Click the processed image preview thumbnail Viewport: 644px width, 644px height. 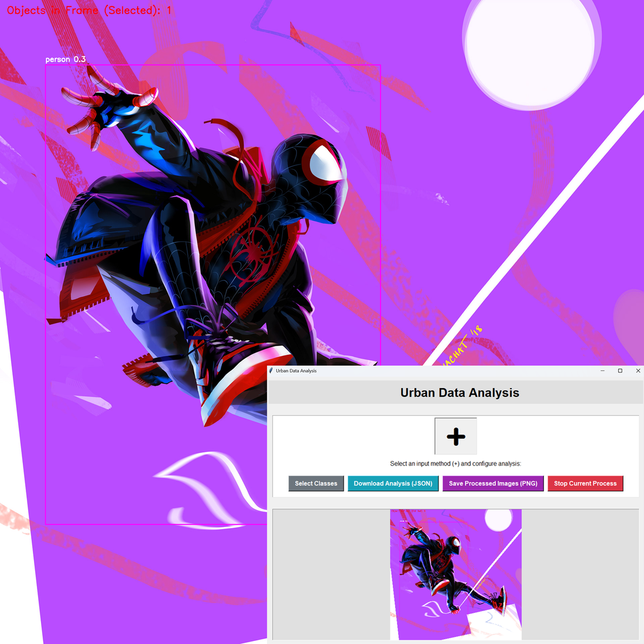[x=455, y=574]
